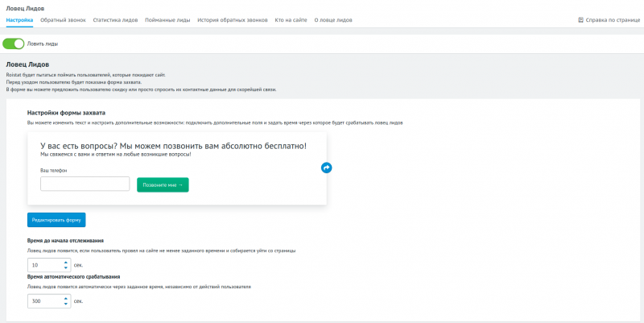
Task: Click the book icon next to Справка по странице
Action: pos(580,20)
